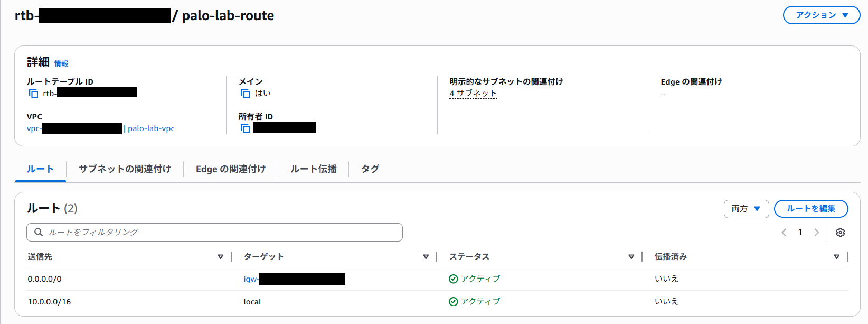The image size is (868, 324).
Task: Click アクティブ status for 0.0.0.0/0 row
Action: [x=480, y=279]
